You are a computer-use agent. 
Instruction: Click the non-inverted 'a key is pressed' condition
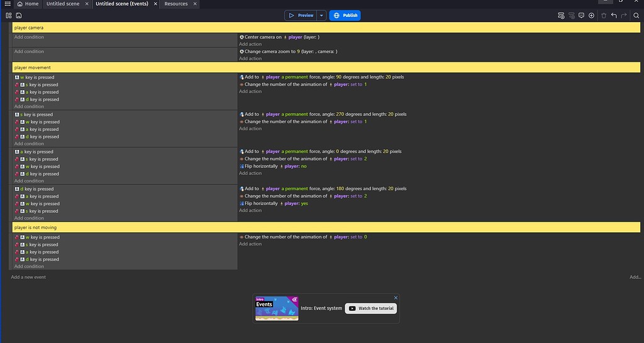34,152
